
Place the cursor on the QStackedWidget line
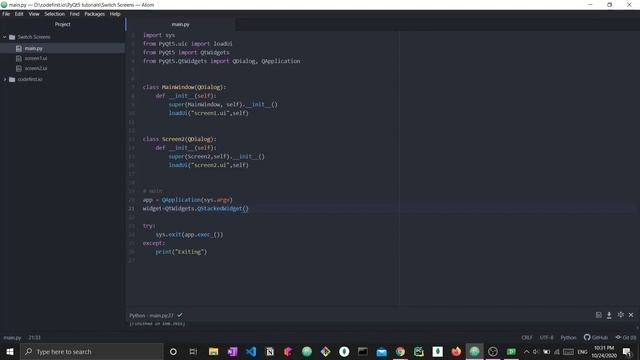coord(196,209)
